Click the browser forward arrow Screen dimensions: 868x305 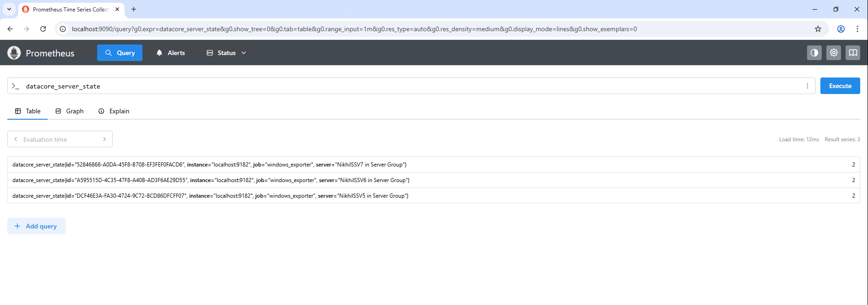[x=27, y=29]
